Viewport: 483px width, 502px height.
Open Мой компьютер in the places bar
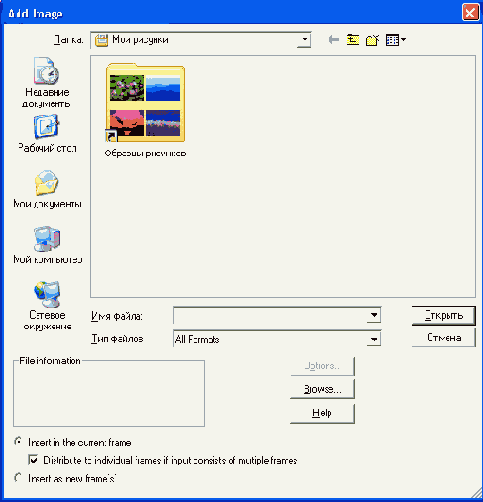click(47, 245)
